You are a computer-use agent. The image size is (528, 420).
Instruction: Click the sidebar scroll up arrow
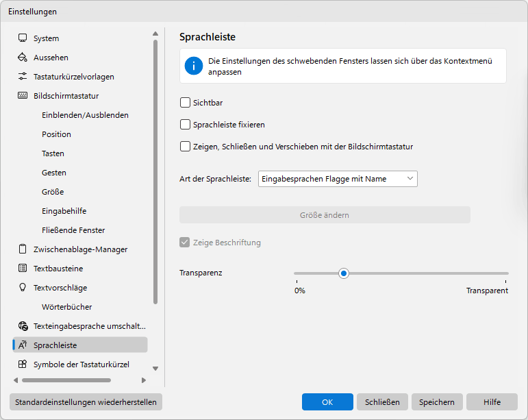click(x=155, y=34)
